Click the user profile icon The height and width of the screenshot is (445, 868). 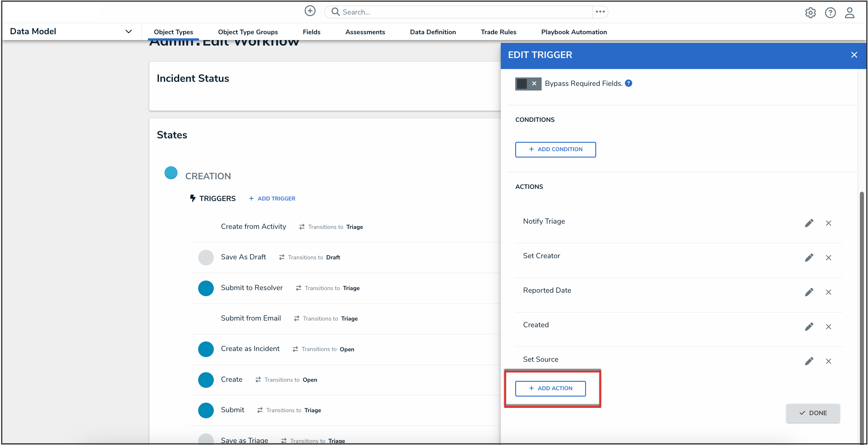coord(850,13)
